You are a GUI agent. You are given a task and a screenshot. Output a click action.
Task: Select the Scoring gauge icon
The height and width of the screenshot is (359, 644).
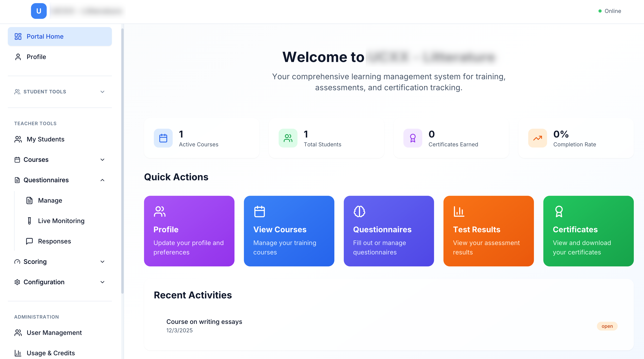(x=17, y=262)
